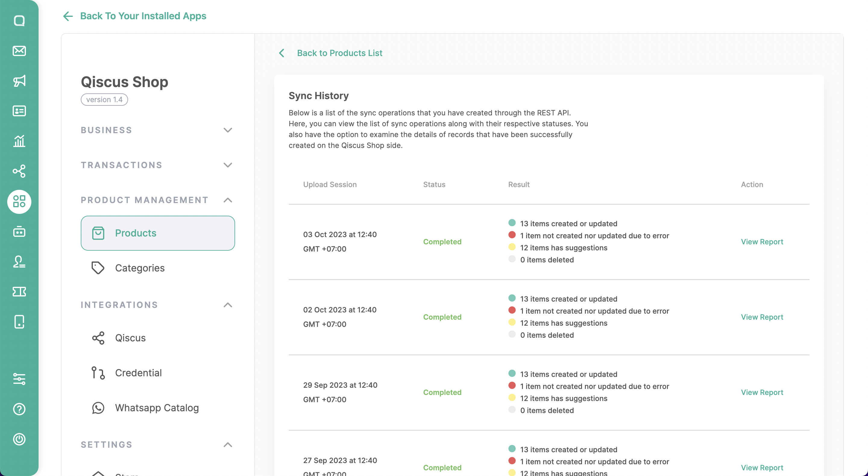Open the analytics chart sidebar icon
The width and height of the screenshot is (868, 476).
[x=19, y=141]
